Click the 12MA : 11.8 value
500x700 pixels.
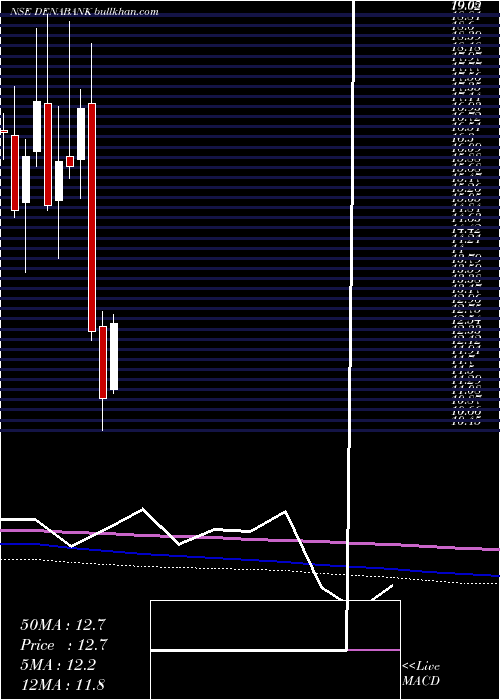[x=63, y=684]
